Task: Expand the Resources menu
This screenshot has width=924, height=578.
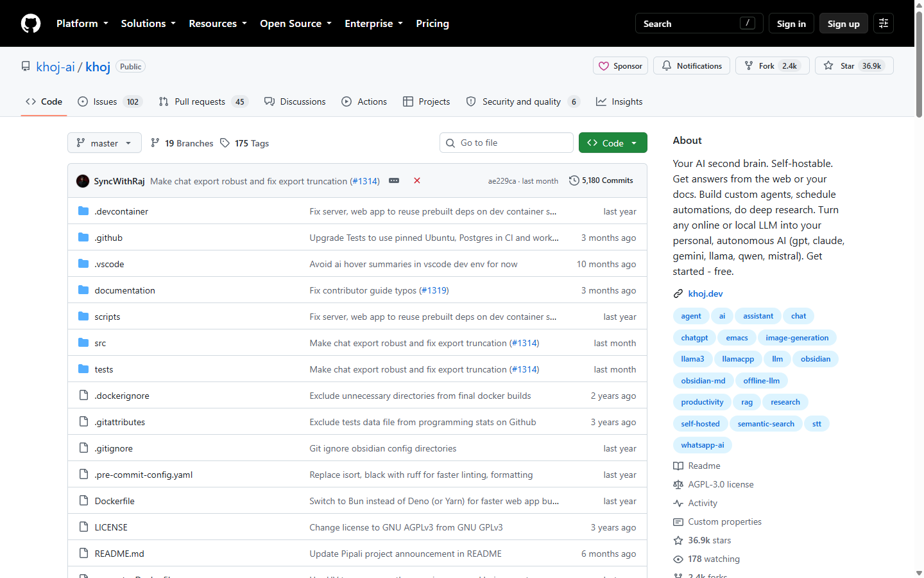Action: click(x=218, y=24)
